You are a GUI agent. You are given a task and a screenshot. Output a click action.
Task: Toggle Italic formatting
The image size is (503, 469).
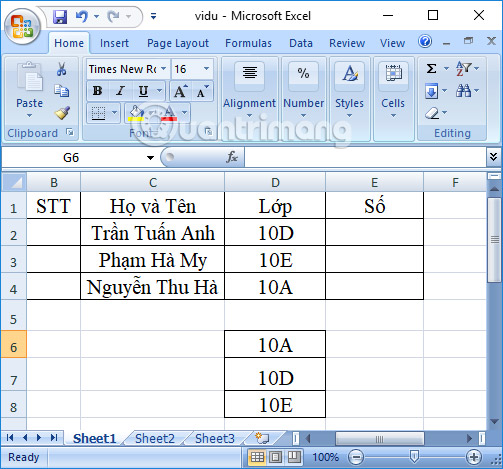[x=120, y=91]
